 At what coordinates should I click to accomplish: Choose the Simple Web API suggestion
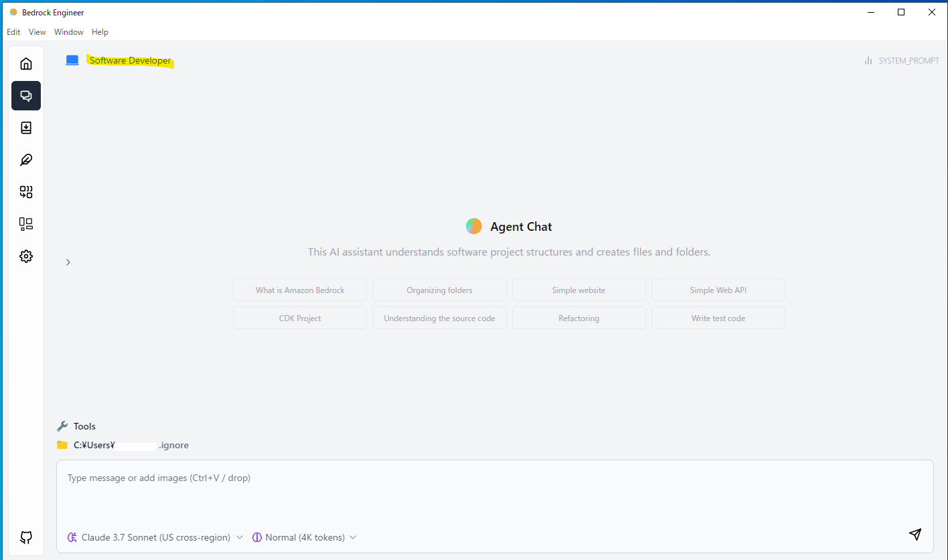pos(718,290)
